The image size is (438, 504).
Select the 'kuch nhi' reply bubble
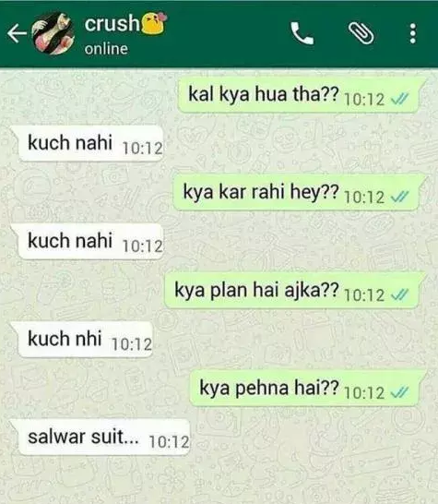pyautogui.click(x=81, y=340)
